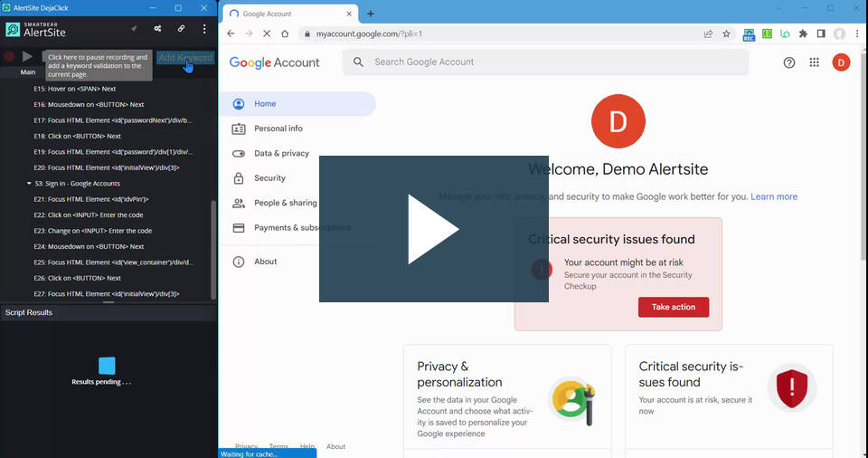
Task: Toggle the Chrome side panel icon
Action: pos(821,33)
